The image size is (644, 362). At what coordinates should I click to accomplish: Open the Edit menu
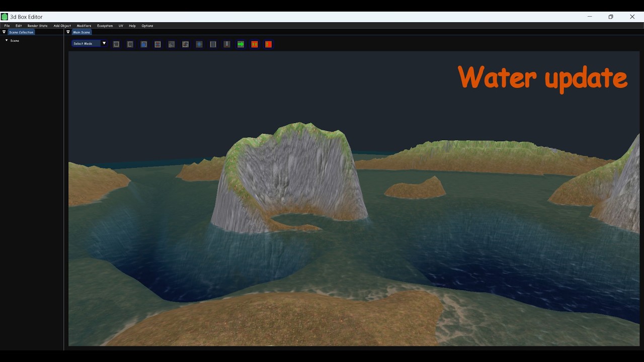[19, 26]
